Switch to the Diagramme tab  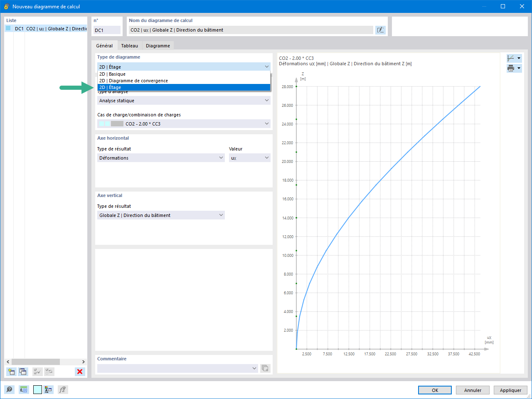pyautogui.click(x=158, y=46)
